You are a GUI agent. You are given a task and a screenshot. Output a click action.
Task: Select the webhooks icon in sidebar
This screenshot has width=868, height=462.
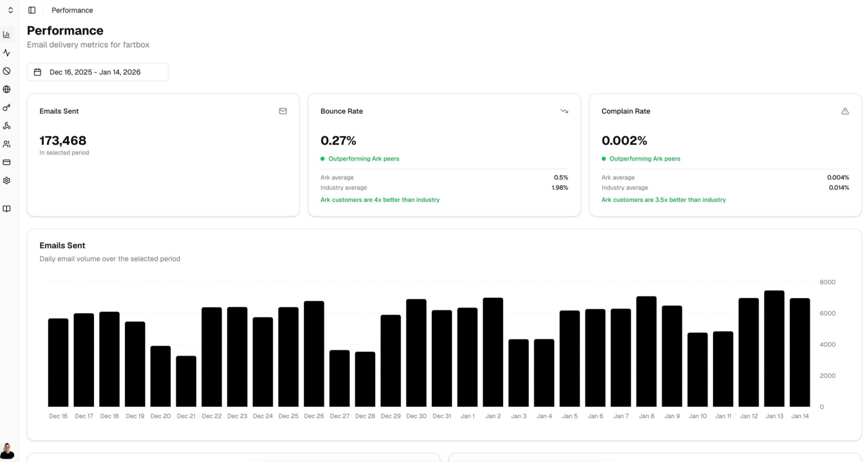click(7, 126)
